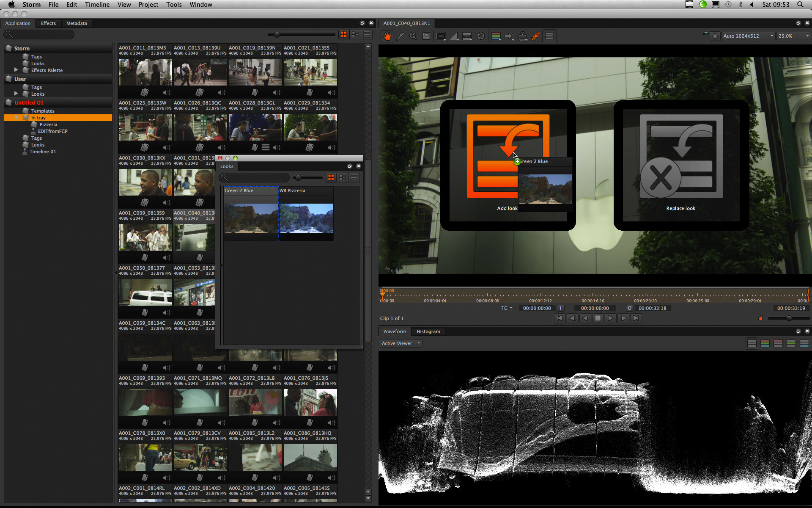
Task: Click the wedge wipe icon in viewer toolbar
Action: tap(454, 36)
